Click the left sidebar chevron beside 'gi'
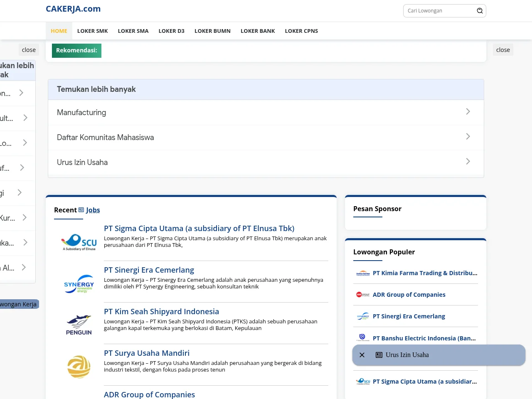 (20, 192)
